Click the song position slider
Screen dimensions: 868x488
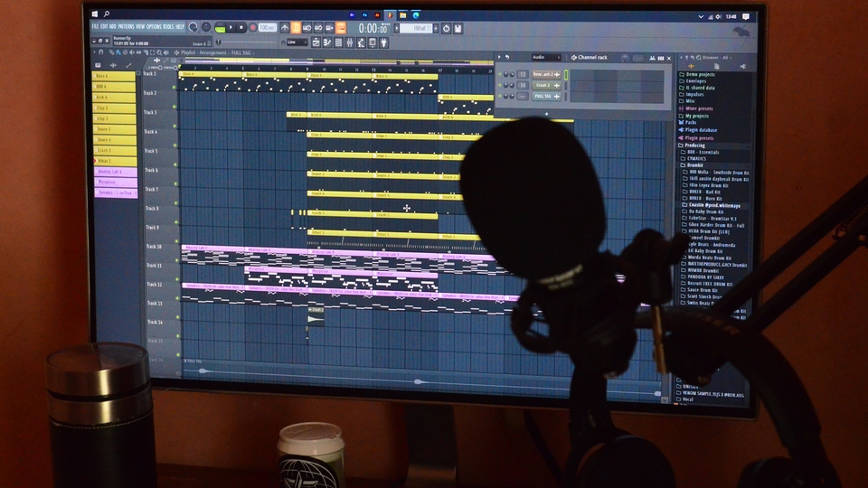(x=247, y=42)
